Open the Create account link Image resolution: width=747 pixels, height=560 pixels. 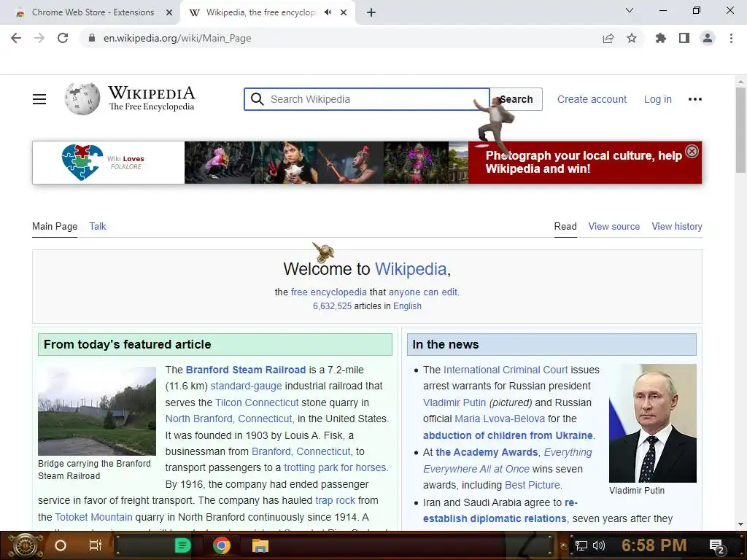tap(592, 99)
